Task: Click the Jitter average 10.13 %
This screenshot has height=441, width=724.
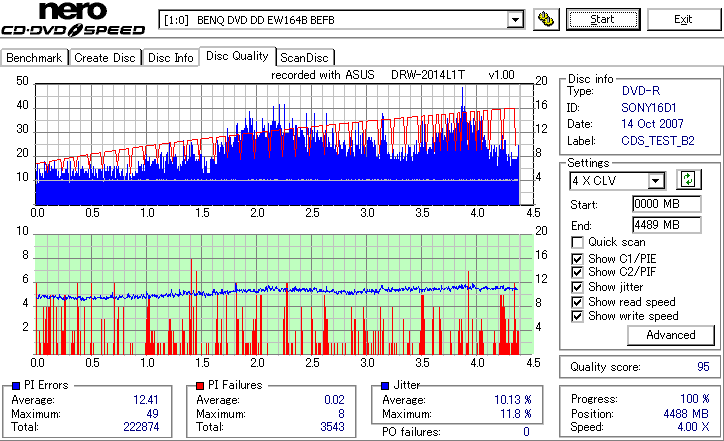Action: [x=513, y=399]
